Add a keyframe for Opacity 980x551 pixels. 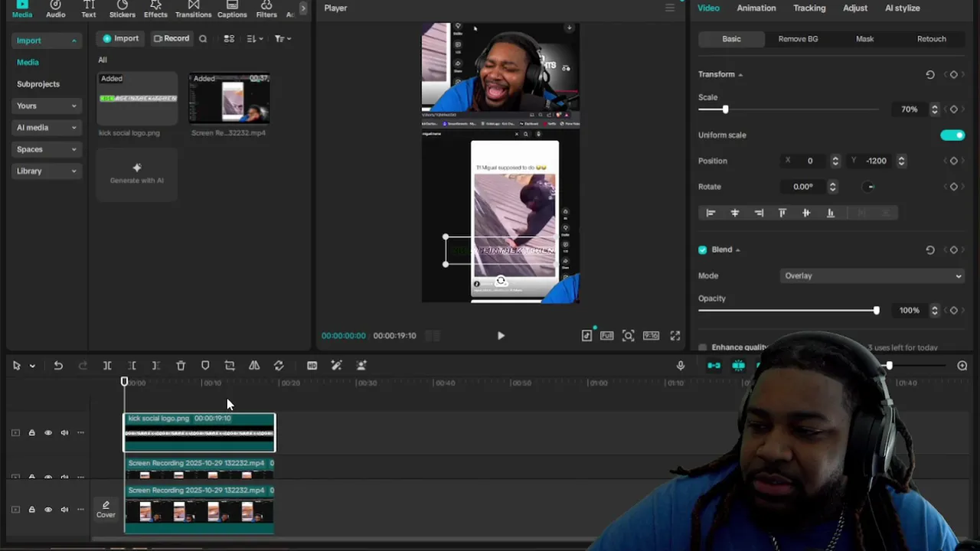pyautogui.click(x=953, y=311)
